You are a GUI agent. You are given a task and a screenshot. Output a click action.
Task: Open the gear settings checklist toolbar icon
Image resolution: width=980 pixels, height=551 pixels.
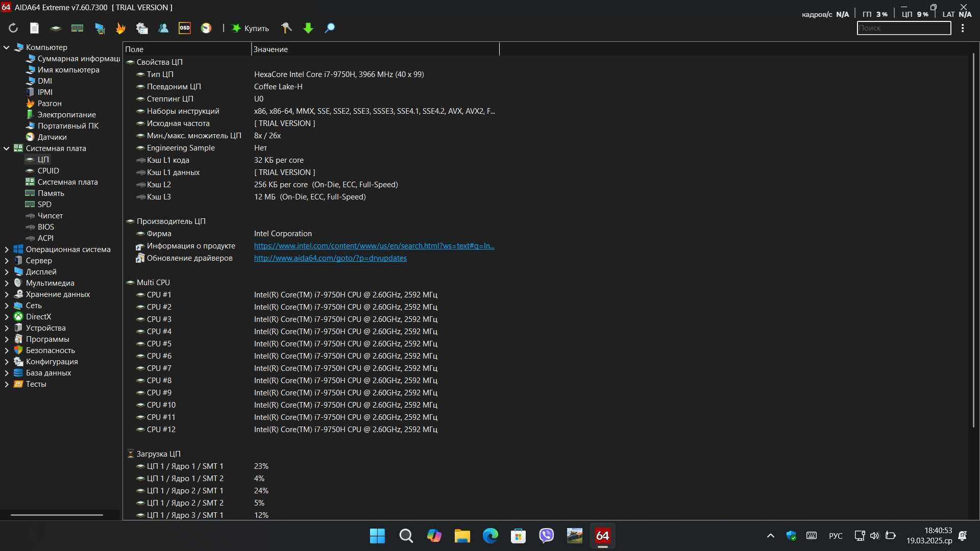click(x=142, y=29)
